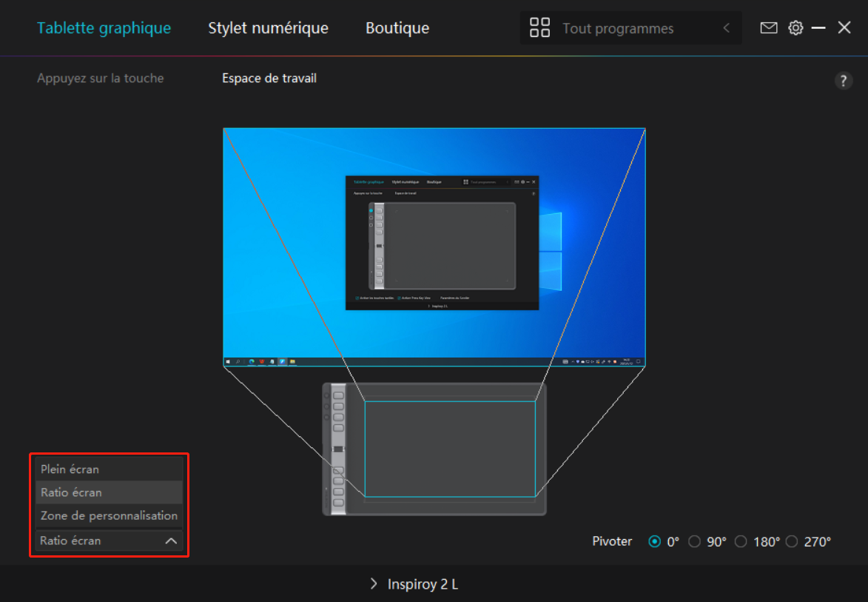This screenshot has height=602, width=868.
Task: Click the left arrow beside Tout programmes
Action: (726, 28)
